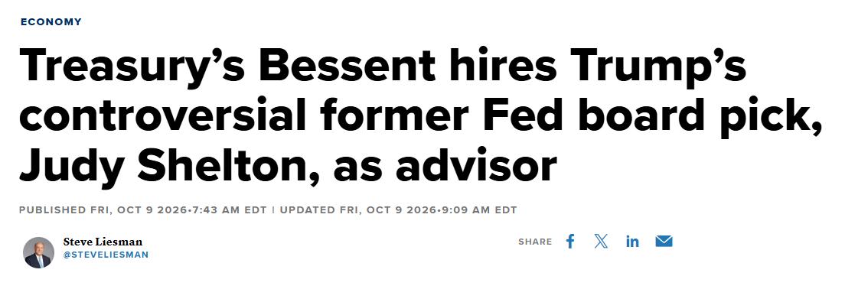The height and width of the screenshot is (289, 868).
Task: Click "Fed board pick" in the headline
Action: [598, 117]
